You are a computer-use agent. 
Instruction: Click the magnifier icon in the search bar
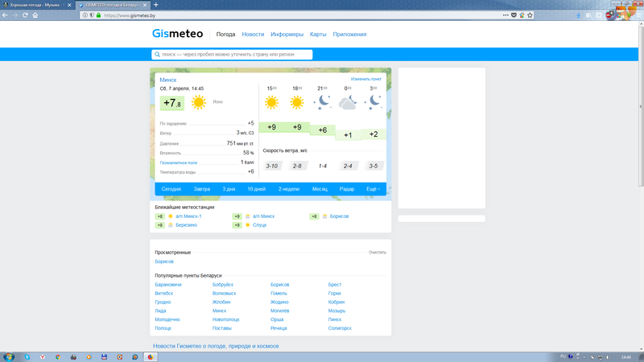[157, 54]
